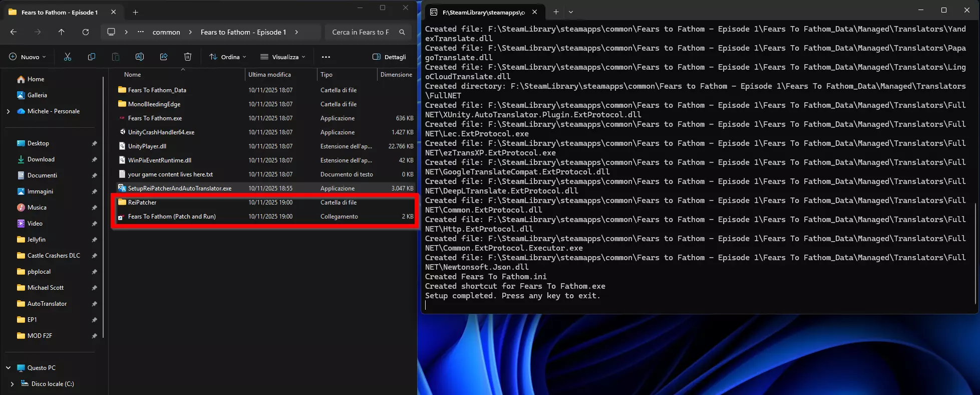980x395 pixels.
Task: Open Castle Crashers DLC in sidebar
Action: coord(54,256)
